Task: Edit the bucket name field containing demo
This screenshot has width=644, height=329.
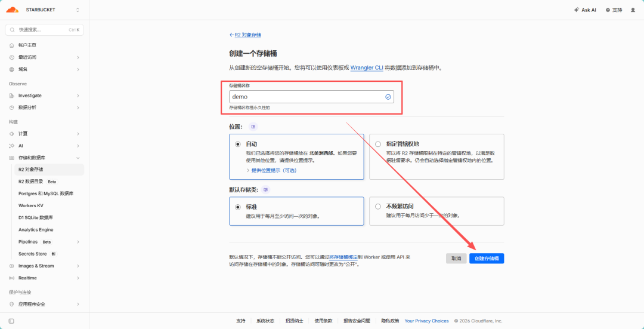Action: 311,97
